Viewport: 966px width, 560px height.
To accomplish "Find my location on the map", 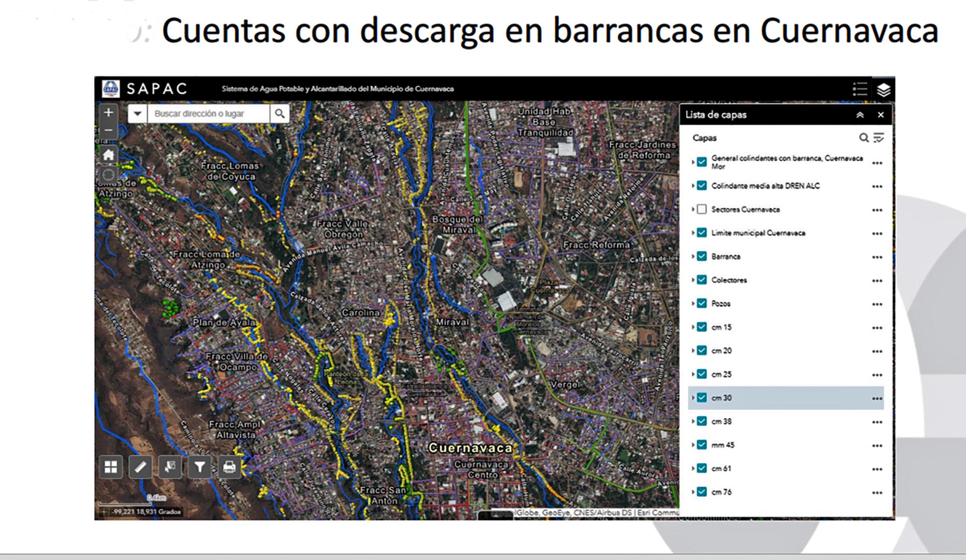I will point(109,175).
